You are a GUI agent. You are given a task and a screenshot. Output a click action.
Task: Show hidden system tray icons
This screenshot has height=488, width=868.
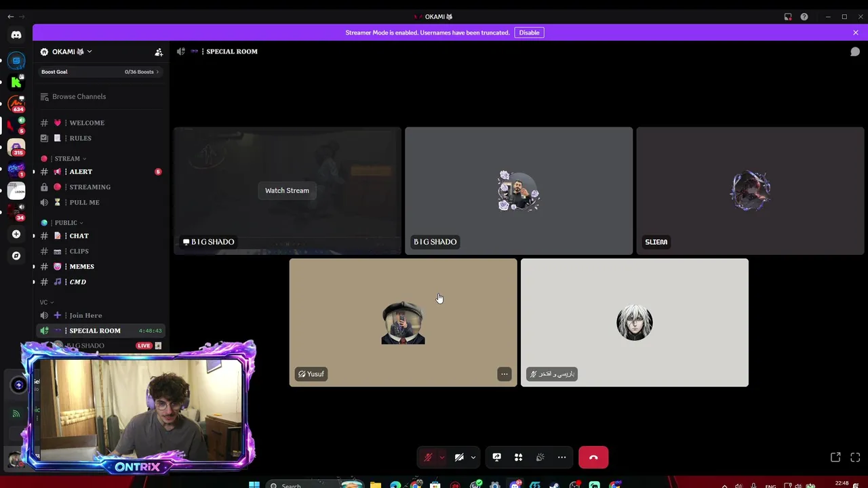724,485
